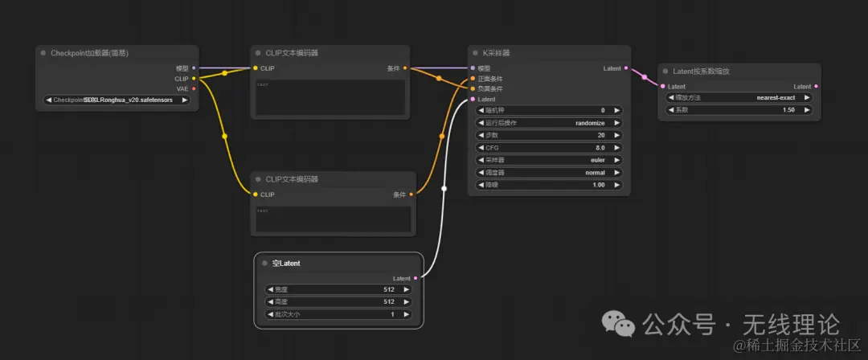Collapse the Latent按系数缩放 node via its title dot
This screenshot has width=868, height=360.
(x=665, y=72)
